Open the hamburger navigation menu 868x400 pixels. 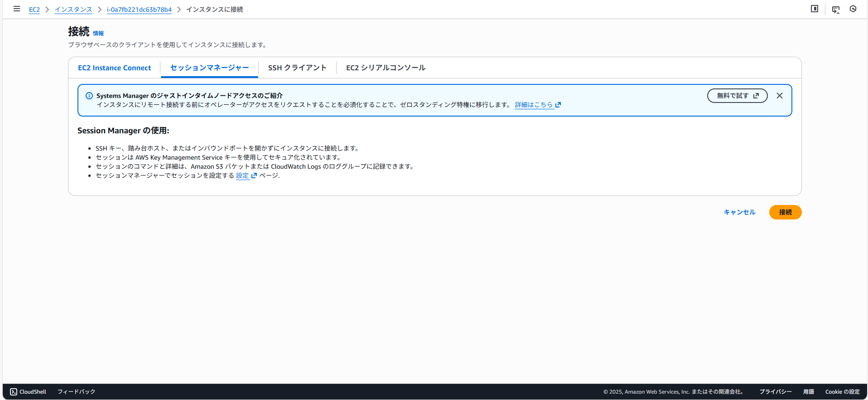(x=17, y=9)
